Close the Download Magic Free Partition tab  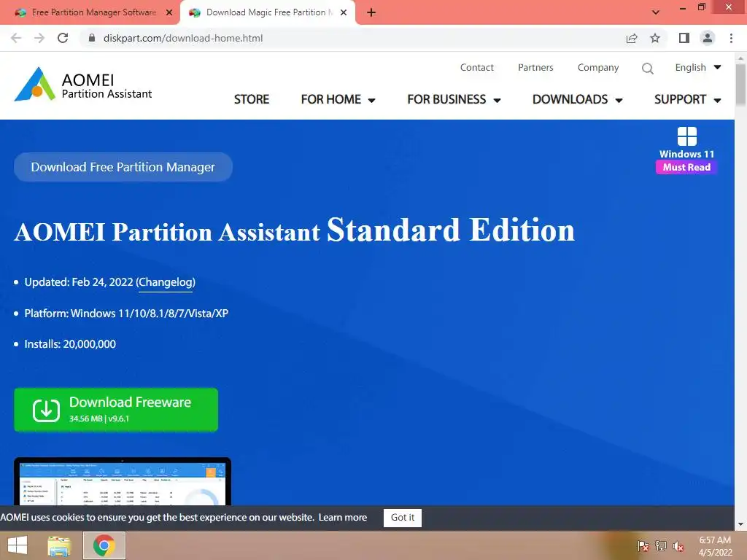344,12
